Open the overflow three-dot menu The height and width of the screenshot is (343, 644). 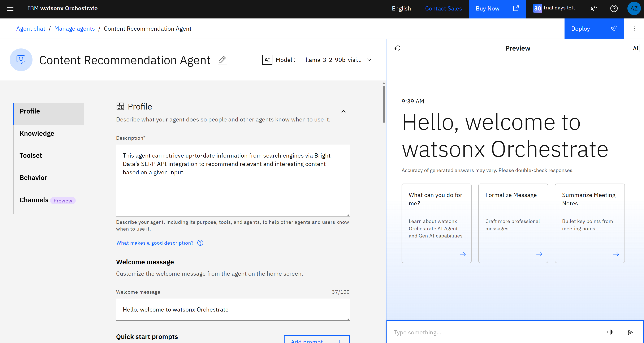click(634, 29)
